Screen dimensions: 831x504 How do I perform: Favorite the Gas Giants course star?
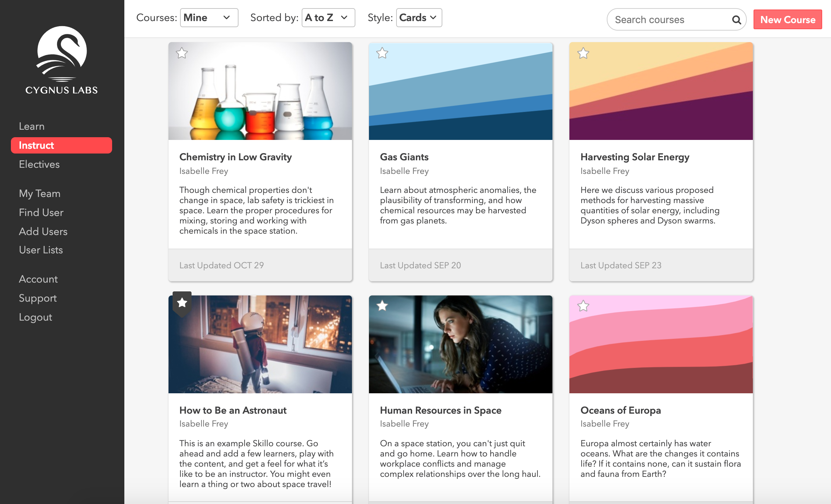pyautogui.click(x=382, y=53)
